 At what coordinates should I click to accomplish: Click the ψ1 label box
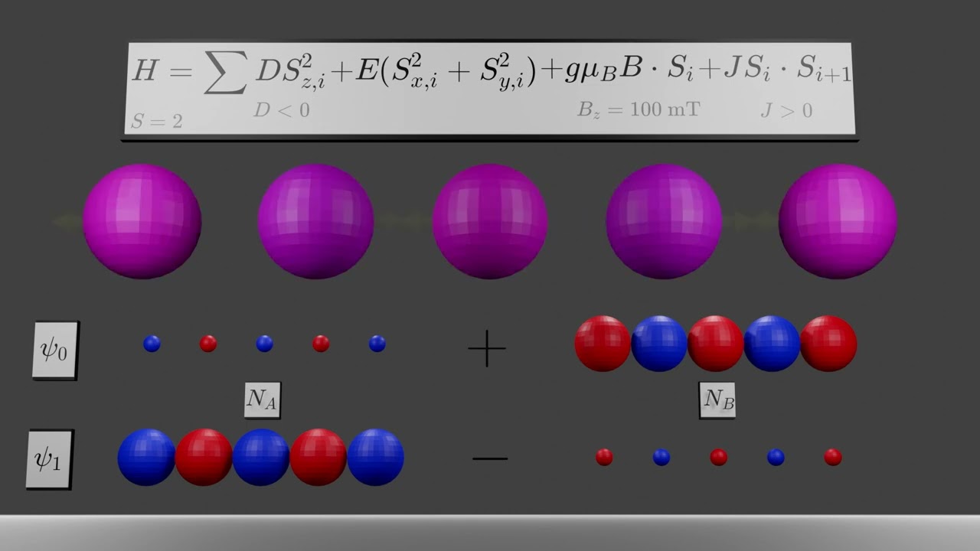point(50,460)
